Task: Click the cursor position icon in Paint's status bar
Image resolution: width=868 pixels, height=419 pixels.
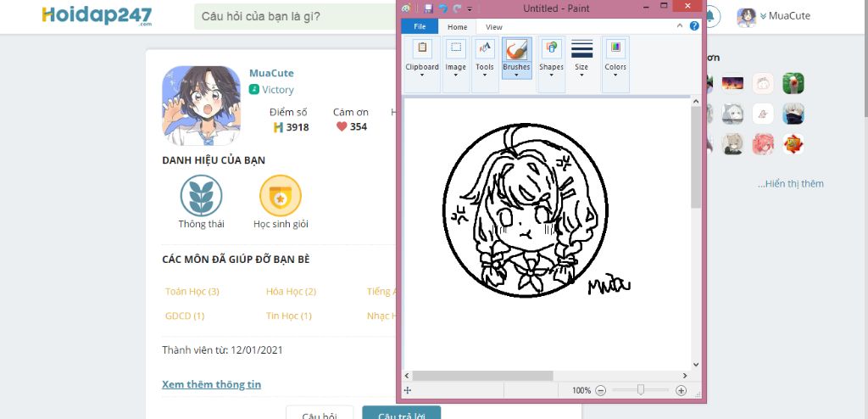Action: [x=408, y=390]
